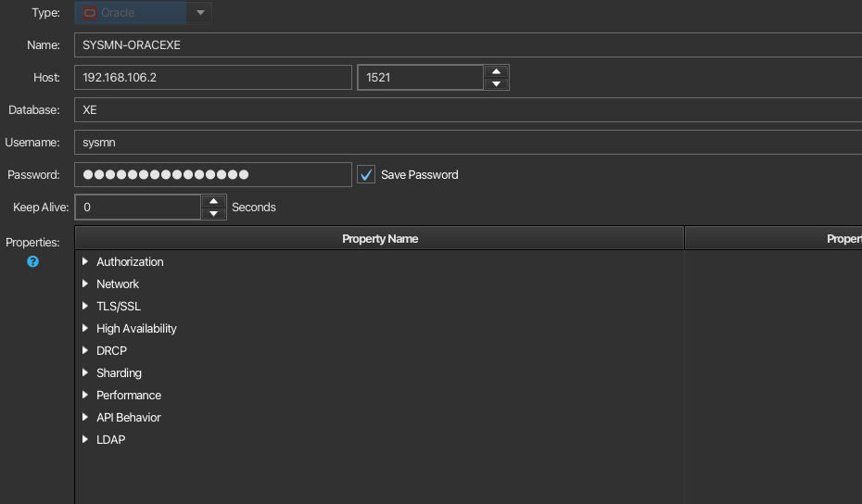
Task: Expand the LDAP property group
Action: pyautogui.click(x=85, y=440)
